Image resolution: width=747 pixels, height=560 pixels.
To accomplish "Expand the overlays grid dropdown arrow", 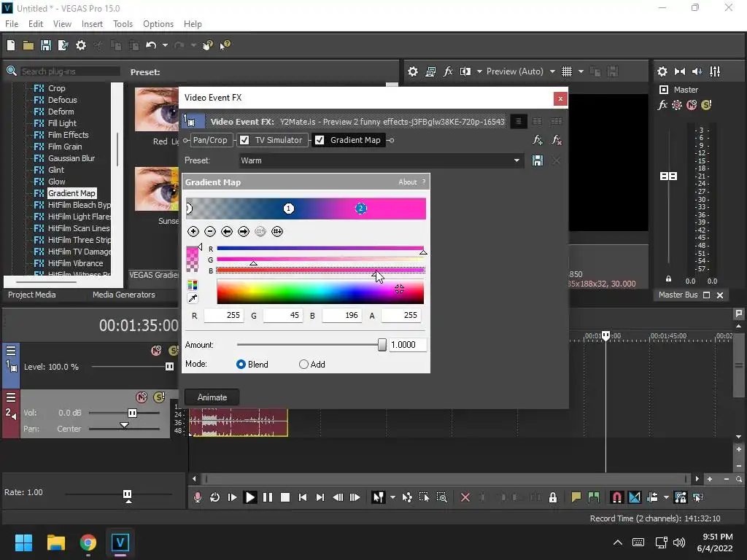I will [581, 71].
